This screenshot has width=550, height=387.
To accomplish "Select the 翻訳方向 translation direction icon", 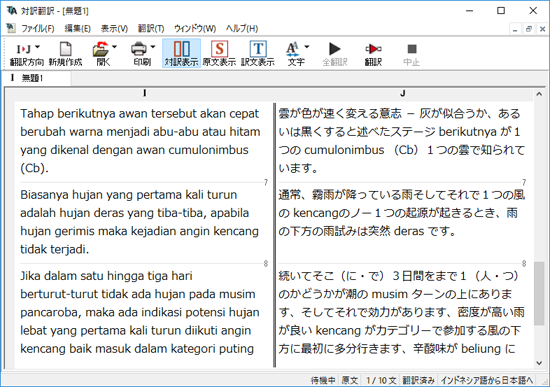I will point(24,49).
